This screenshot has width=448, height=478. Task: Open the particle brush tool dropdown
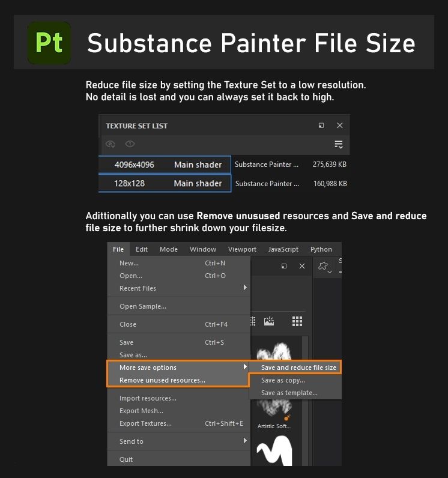pos(324,267)
